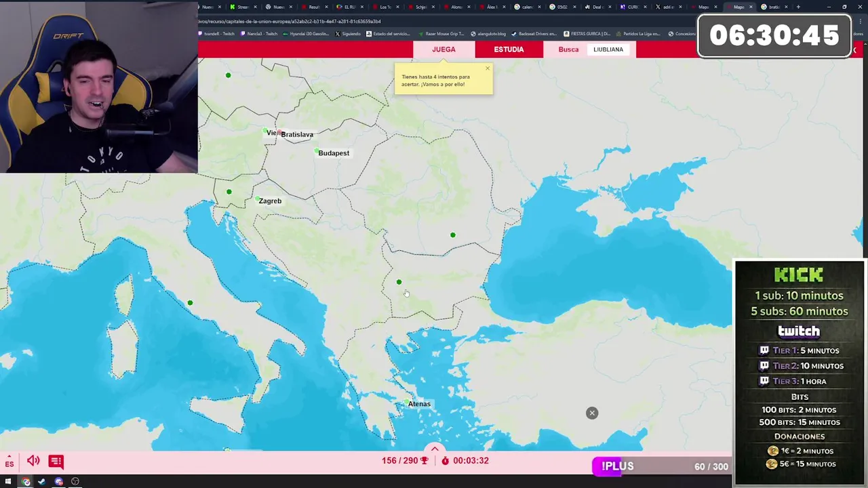
Task: Toggle the game sound speaker icon
Action: (33, 461)
